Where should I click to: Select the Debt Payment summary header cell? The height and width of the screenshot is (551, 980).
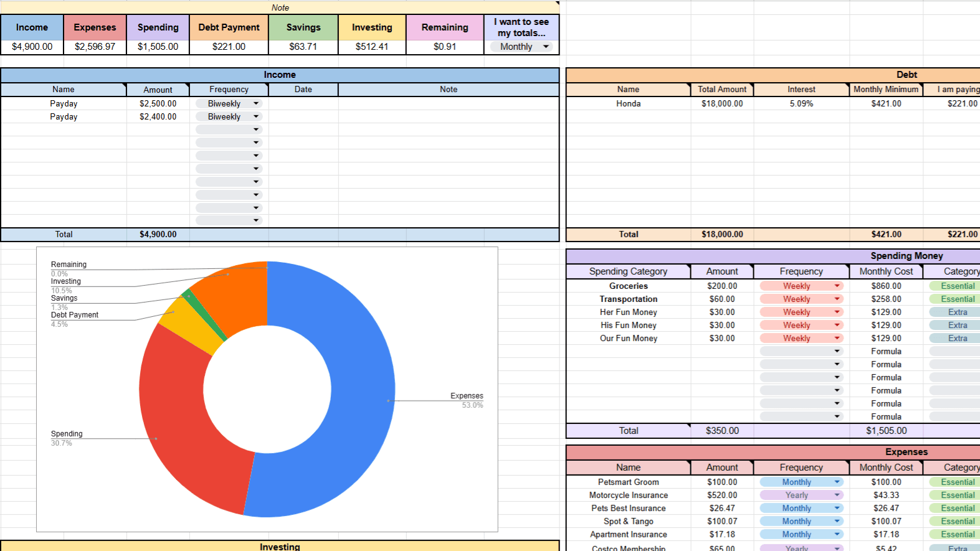[x=229, y=27]
